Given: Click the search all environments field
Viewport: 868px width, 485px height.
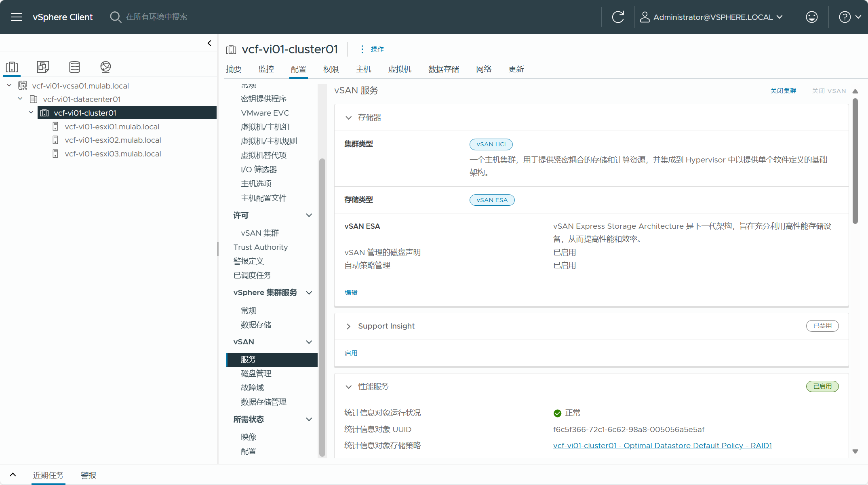Looking at the screenshot, I should [x=156, y=17].
